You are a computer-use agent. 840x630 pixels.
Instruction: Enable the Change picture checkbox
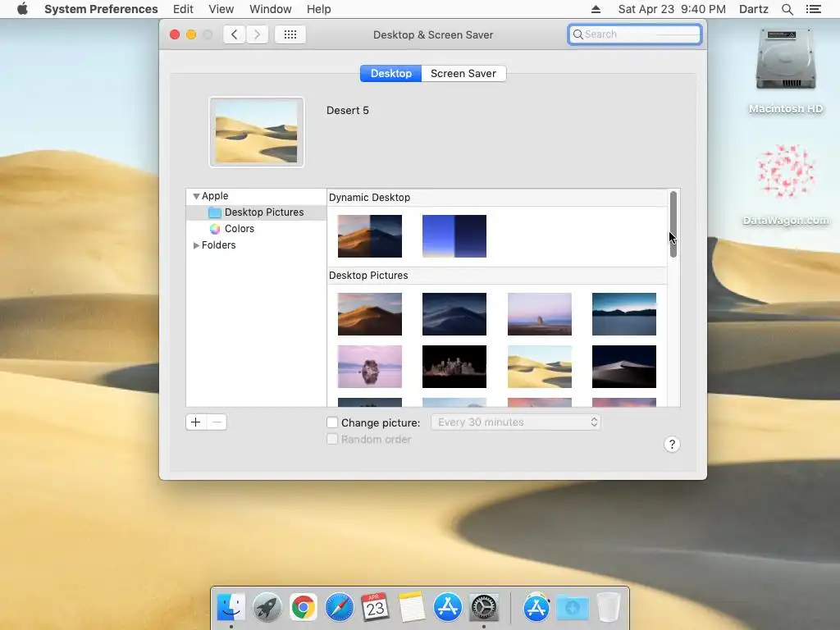tap(332, 422)
